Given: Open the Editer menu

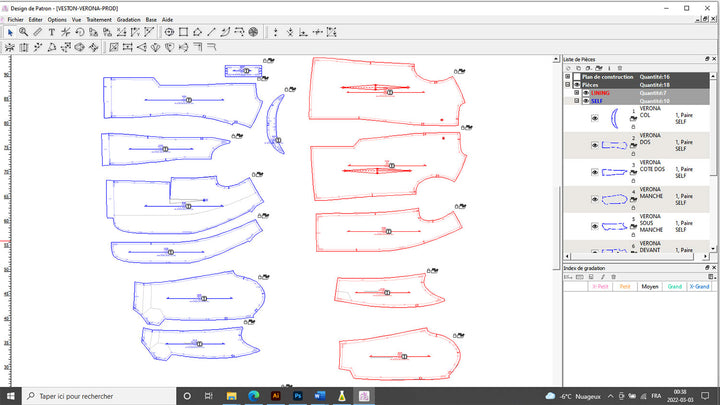Looking at the screenshot, I should pyautogui.click(x=35, y=20).
